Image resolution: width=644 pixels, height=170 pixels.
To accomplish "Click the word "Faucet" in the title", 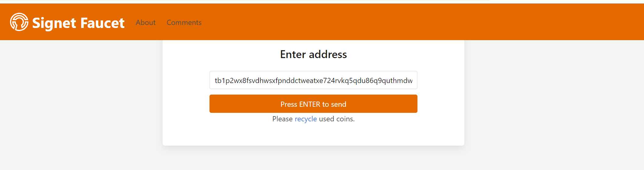I will click(x=102, y=23).
